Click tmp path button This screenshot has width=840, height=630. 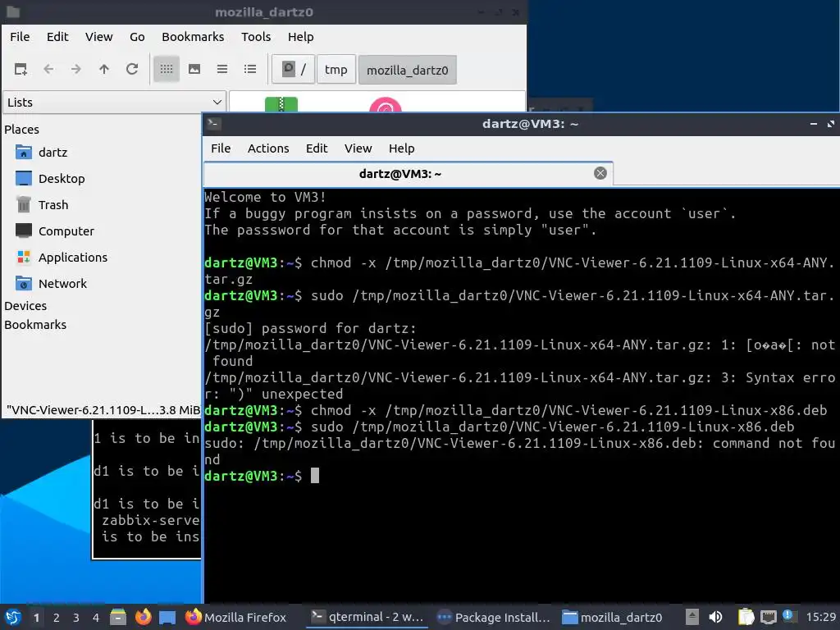click(336, 70)
